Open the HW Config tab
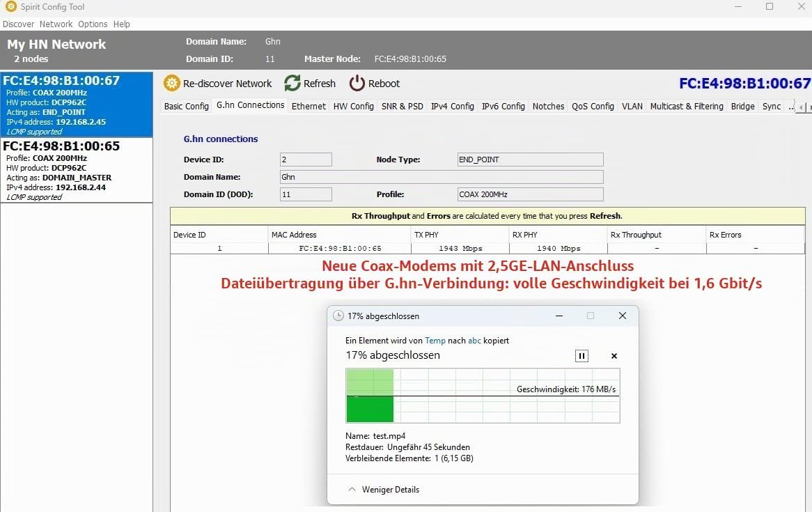 pos(354,106)
